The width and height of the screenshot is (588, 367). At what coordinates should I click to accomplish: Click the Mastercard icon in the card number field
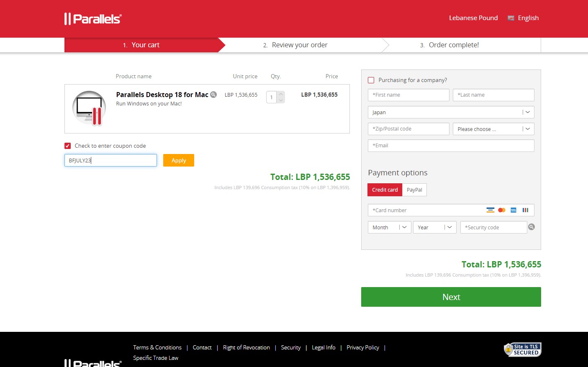502,210
